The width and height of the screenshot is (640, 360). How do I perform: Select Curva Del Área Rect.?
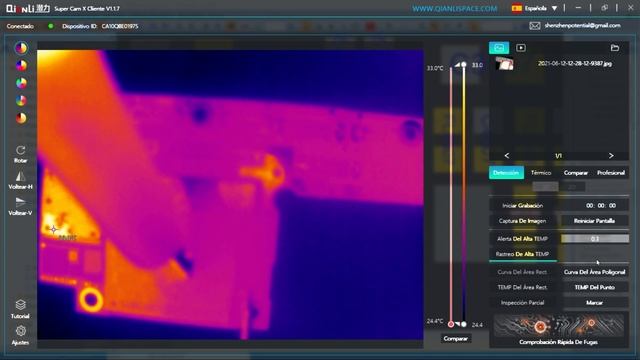pyautogui.click(x=522, y=272)
